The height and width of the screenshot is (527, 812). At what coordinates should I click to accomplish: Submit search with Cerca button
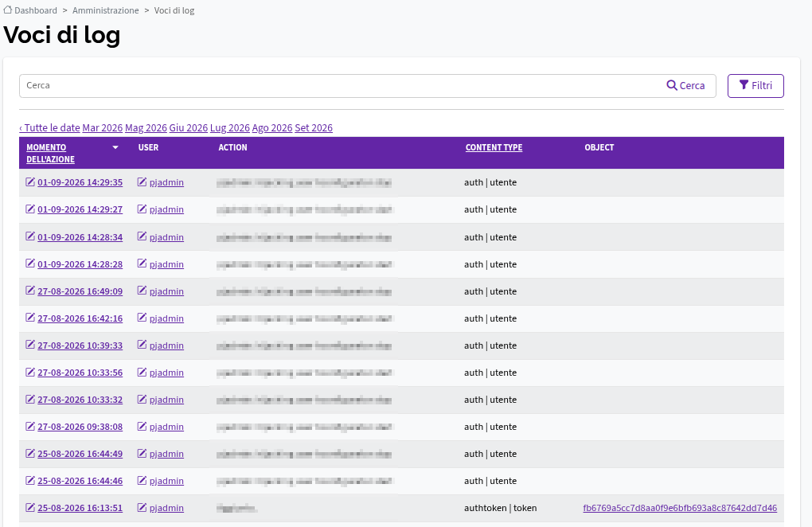685,86
